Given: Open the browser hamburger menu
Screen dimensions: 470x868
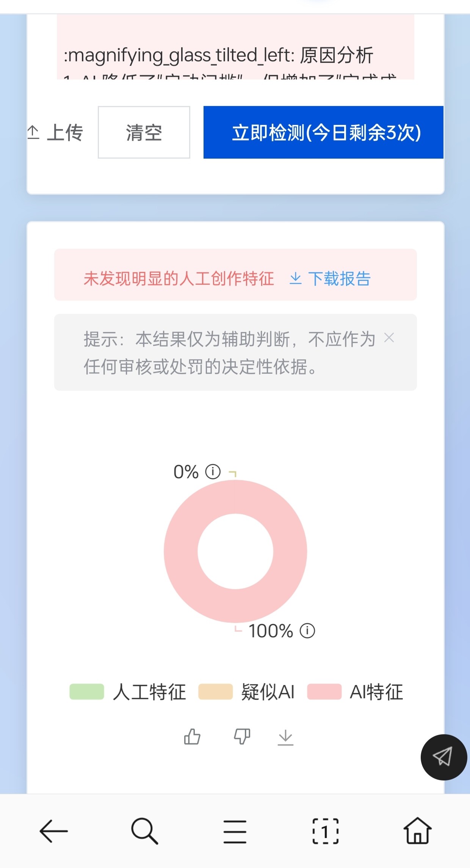Looking at the screenshot, I should click(x=235, y=832).
